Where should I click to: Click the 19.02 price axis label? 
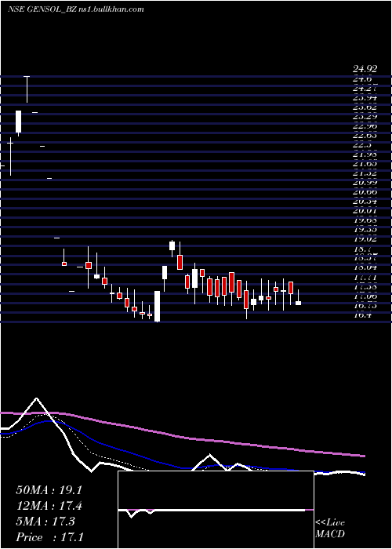tap(365, 239)
